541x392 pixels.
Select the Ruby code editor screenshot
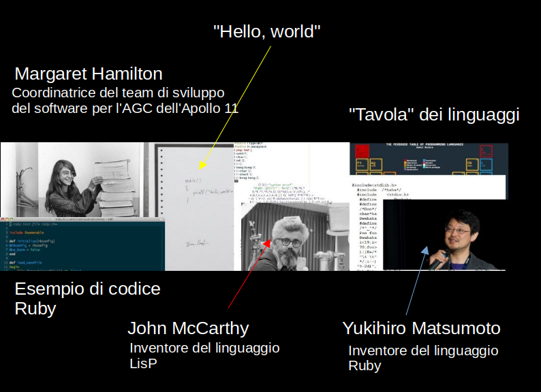(82, 245)
